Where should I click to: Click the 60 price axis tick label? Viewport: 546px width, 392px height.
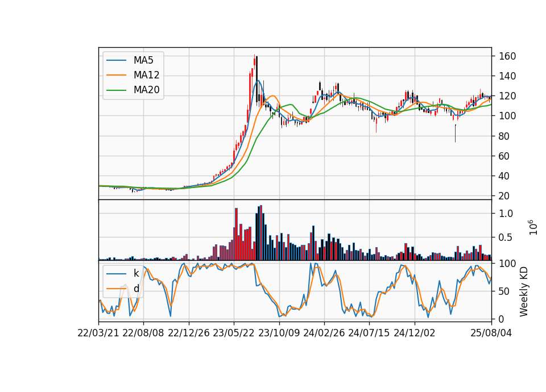[504, 156]
